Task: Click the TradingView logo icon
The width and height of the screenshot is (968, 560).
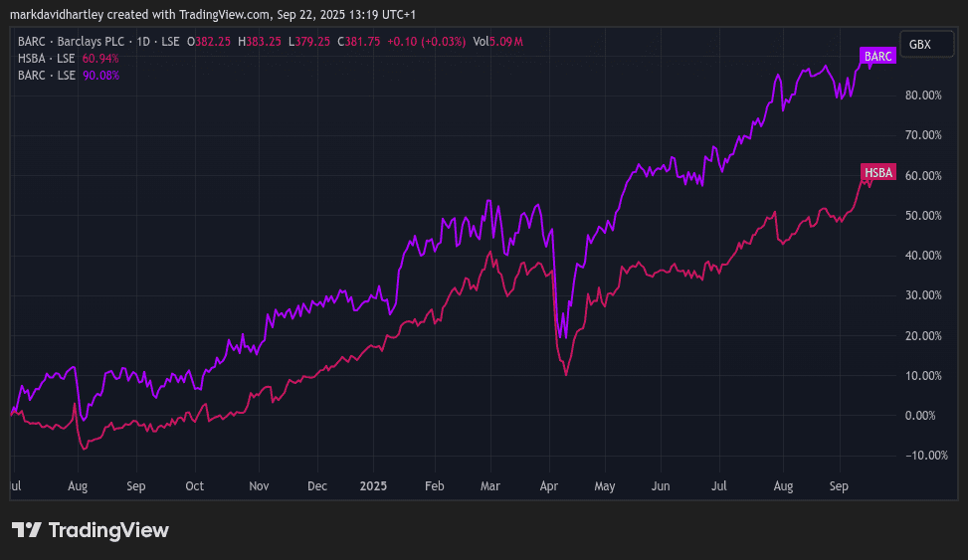Action: point(27,530)
